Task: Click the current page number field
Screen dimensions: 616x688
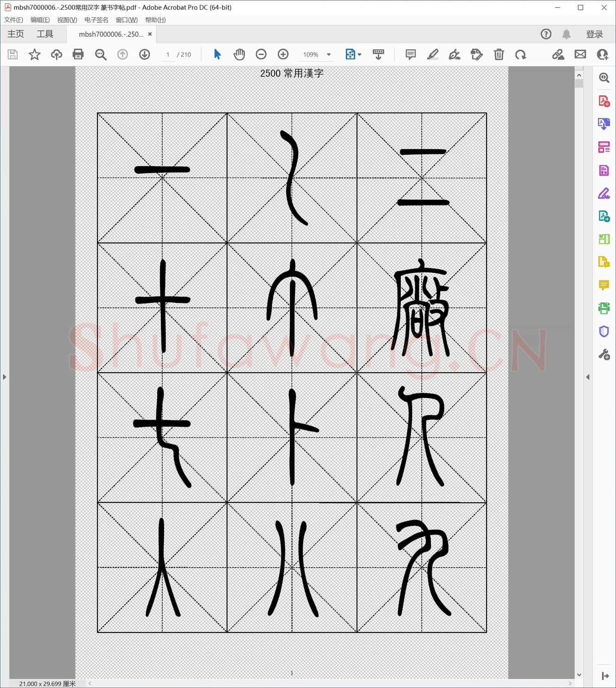Action: pyautogui.click(x=168, y=54)
